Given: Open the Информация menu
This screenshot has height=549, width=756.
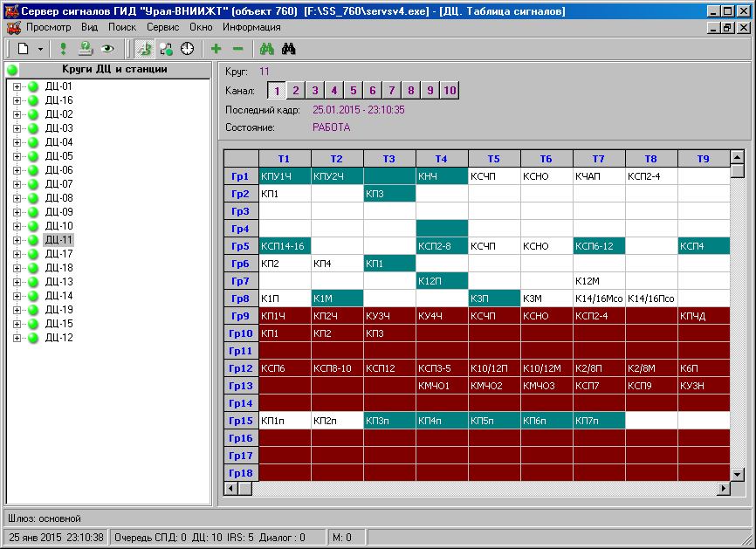Looking at the screenshot, I should (251, 27).
